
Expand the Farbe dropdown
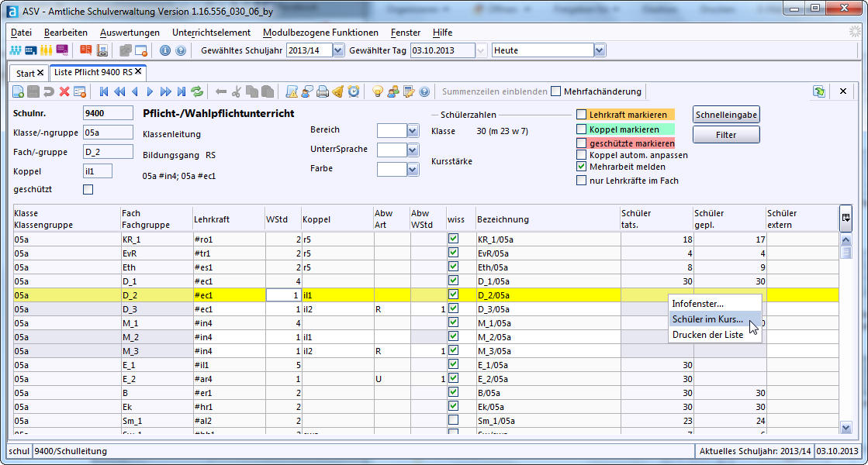(413, 169)
